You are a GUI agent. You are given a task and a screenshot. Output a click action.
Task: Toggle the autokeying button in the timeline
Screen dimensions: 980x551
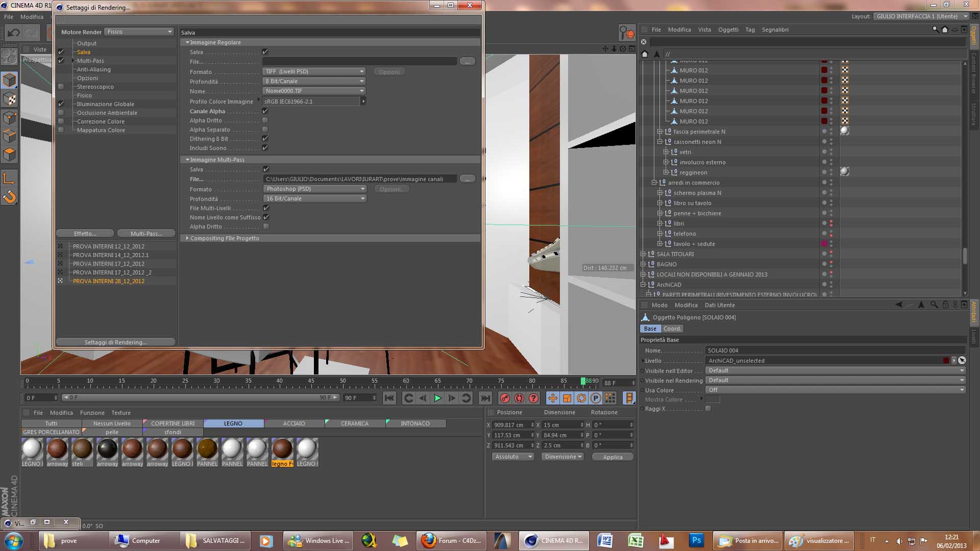[x=519, y=398]
